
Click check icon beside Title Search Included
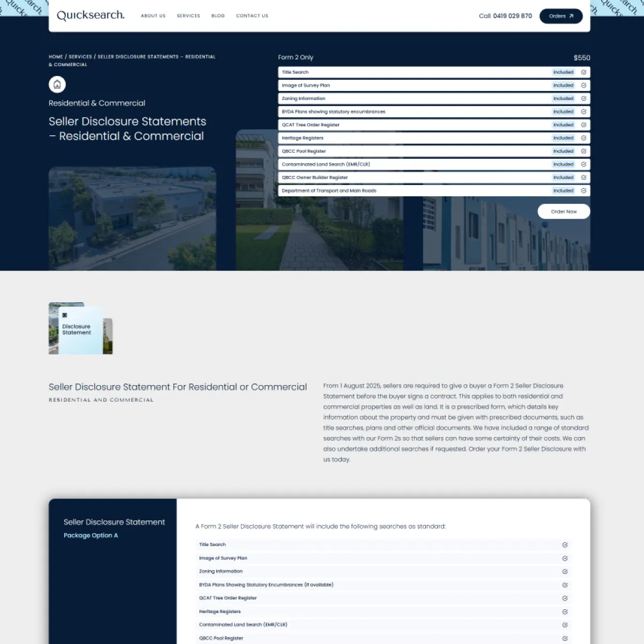coord(584,72)
